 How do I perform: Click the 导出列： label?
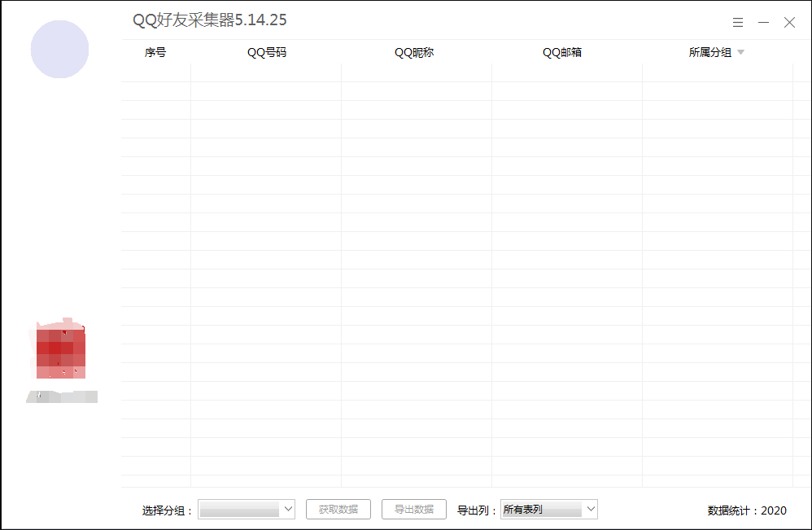[477, 510]
